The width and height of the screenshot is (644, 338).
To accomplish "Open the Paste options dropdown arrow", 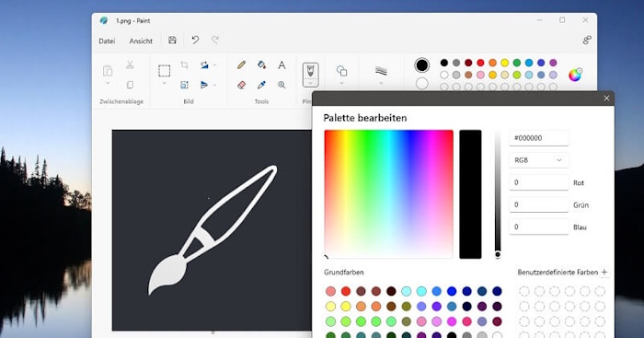I will (x=108, y=84).
